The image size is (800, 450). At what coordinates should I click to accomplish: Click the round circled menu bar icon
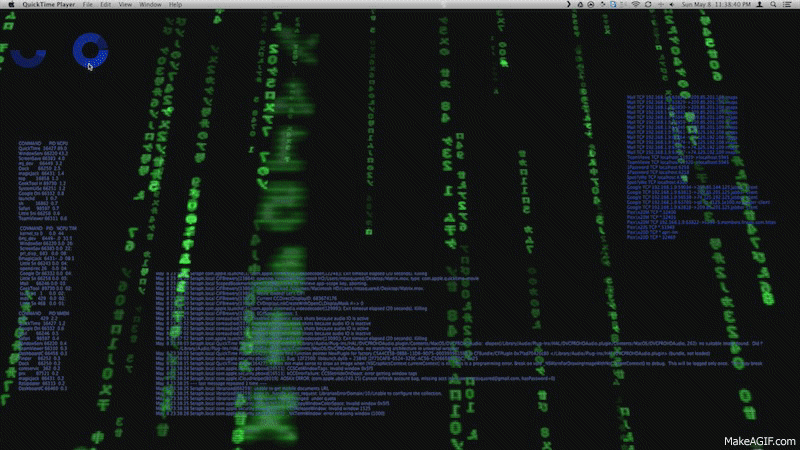(x=591, y=5)
